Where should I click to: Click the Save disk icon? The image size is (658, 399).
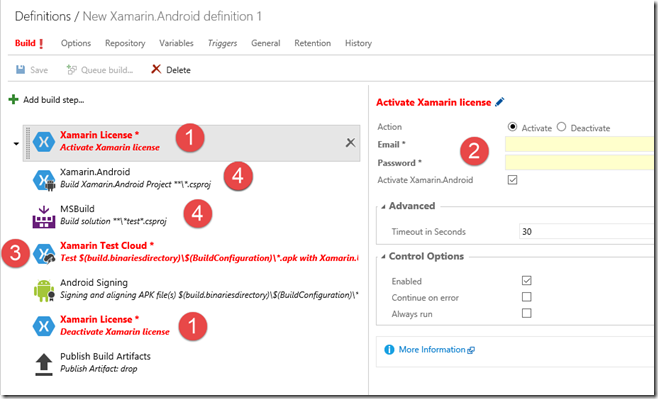point(20,70)
